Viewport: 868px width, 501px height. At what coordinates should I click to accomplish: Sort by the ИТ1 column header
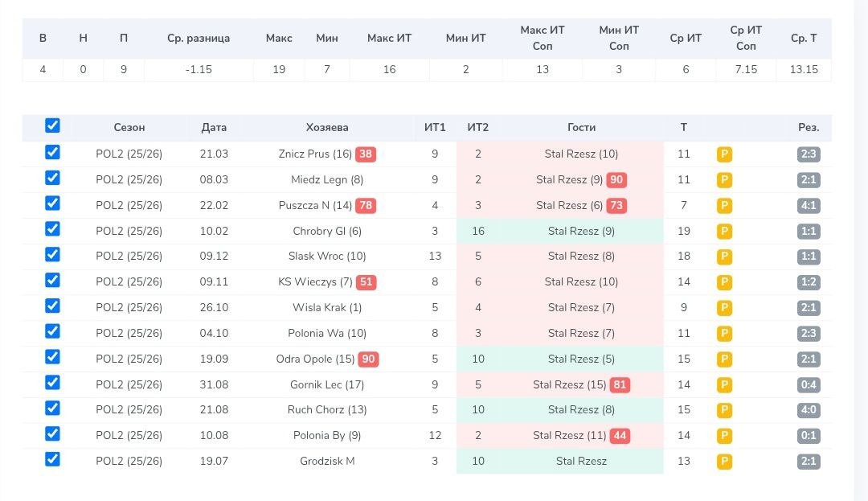pyautogui.click(x=435, y=127)
